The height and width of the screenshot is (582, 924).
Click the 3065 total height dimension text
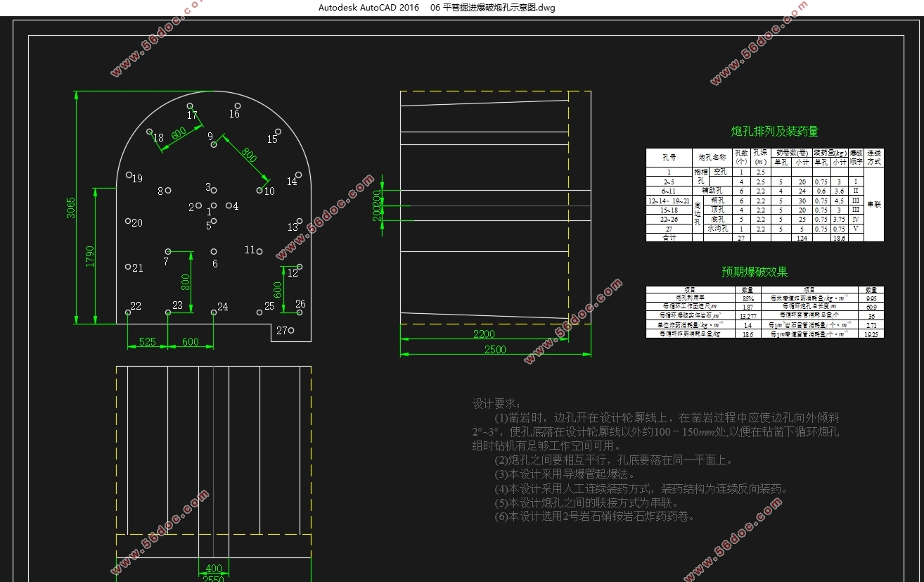point(71,208)
